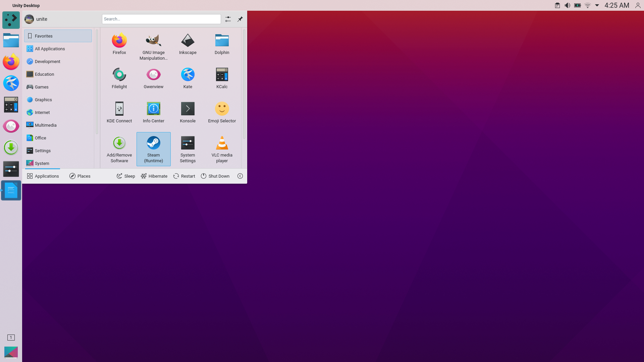The width and height of the screenshot is (644, 362).
Task: Click the category list scrollbar
Action: [97, 82]
